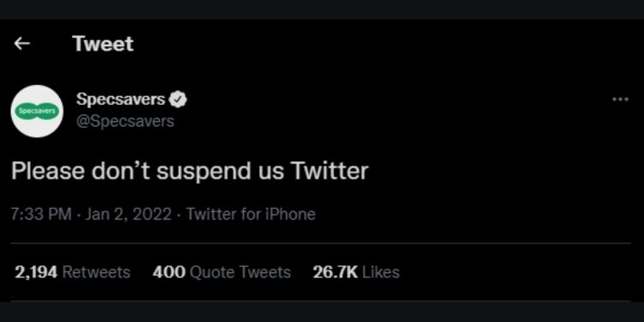The width and height of the screenshot is (644, 322).
Task: Open the 7:33 PM timestamp link
Action: pos(41,215)
